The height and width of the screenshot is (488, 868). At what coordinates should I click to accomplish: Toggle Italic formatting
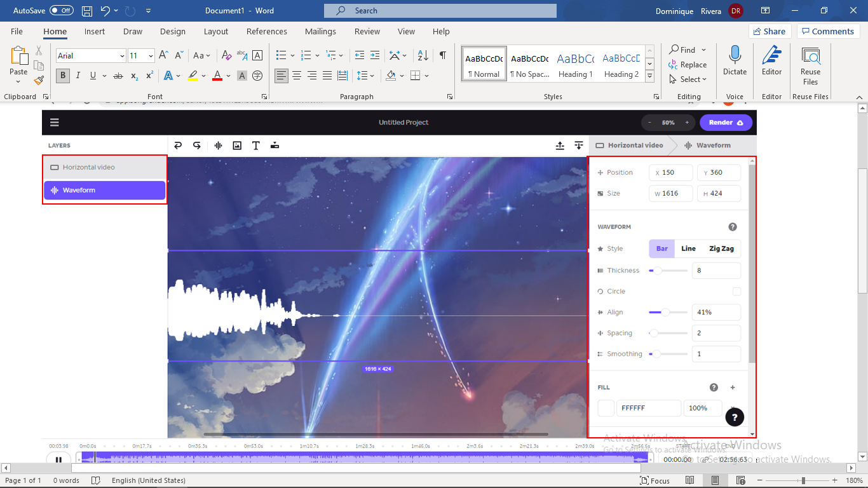[x=78, y=76]
